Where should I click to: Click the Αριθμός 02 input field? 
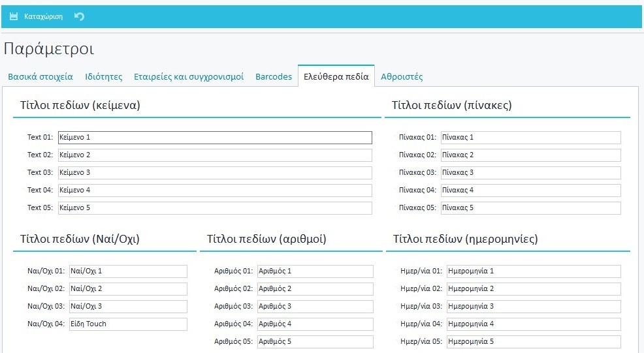coord(315,289)
